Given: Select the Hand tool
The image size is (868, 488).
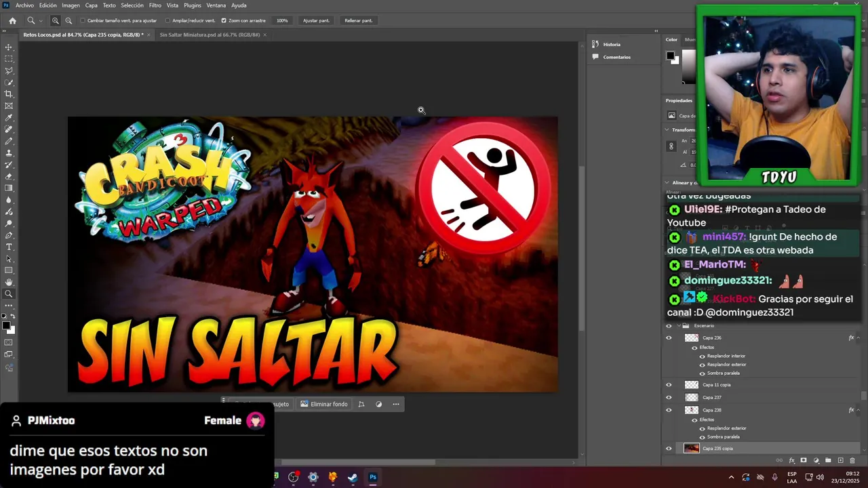Looking at the screenshot, I should coord(9,282).
